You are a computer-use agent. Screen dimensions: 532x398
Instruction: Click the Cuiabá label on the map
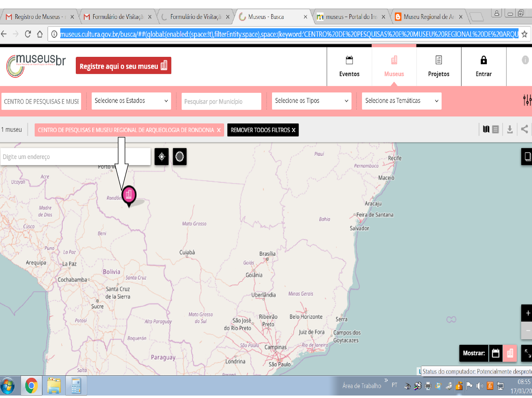(187, 252)
